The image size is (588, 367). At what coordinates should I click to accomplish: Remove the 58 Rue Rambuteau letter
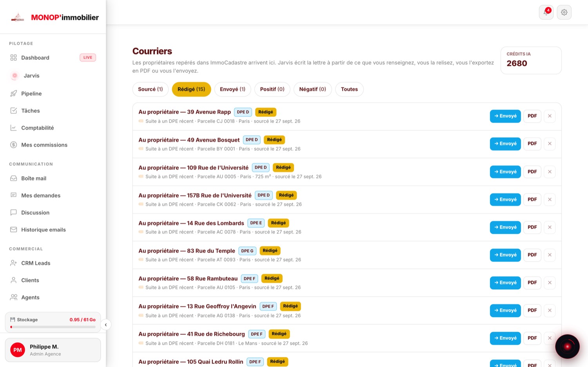[x=550, y=283]
